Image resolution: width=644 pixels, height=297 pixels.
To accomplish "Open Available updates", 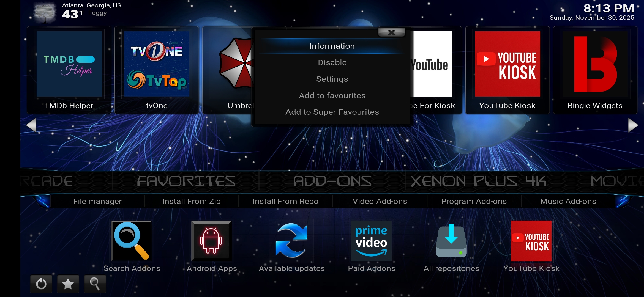I will (291, 241).
